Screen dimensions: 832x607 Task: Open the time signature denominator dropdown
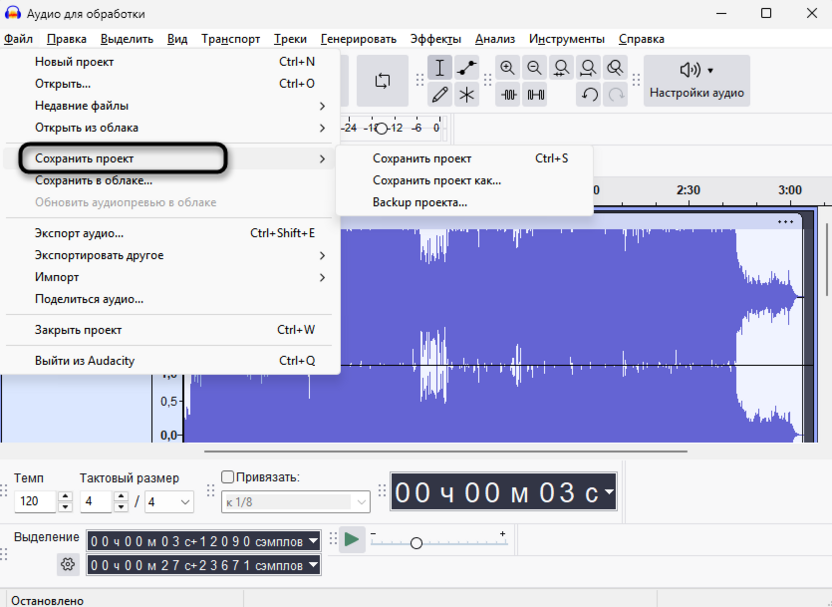(x=170, y=502)
